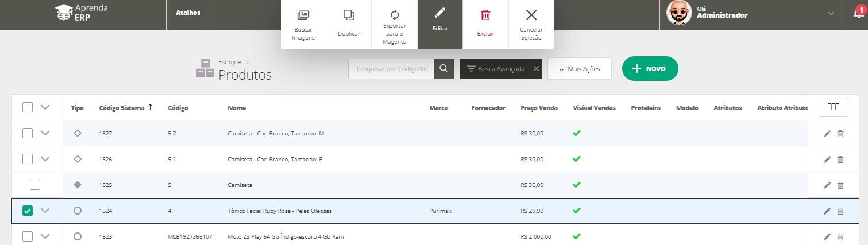This screenshot has width=868, height=245.
Task: Sort by Código Sistema column header
Action: tap(123, 108)
